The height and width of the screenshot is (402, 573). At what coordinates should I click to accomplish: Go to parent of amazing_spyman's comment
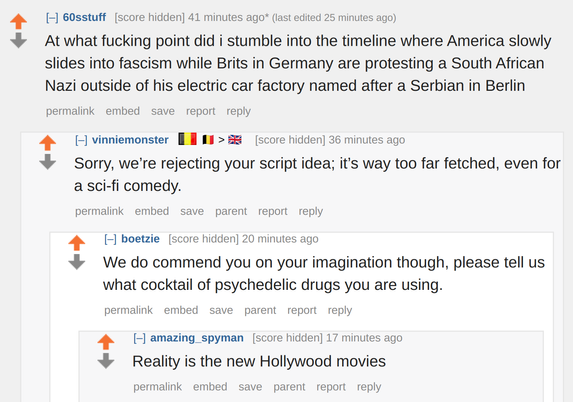tap(289, 387)
